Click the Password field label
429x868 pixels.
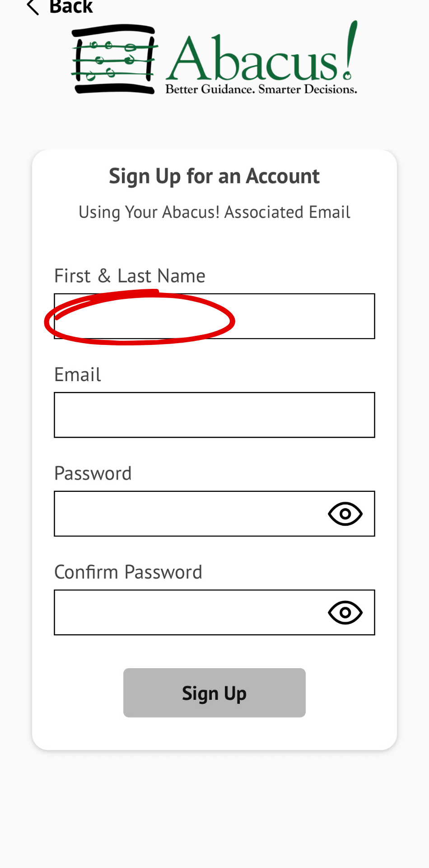tap(93, 473)
